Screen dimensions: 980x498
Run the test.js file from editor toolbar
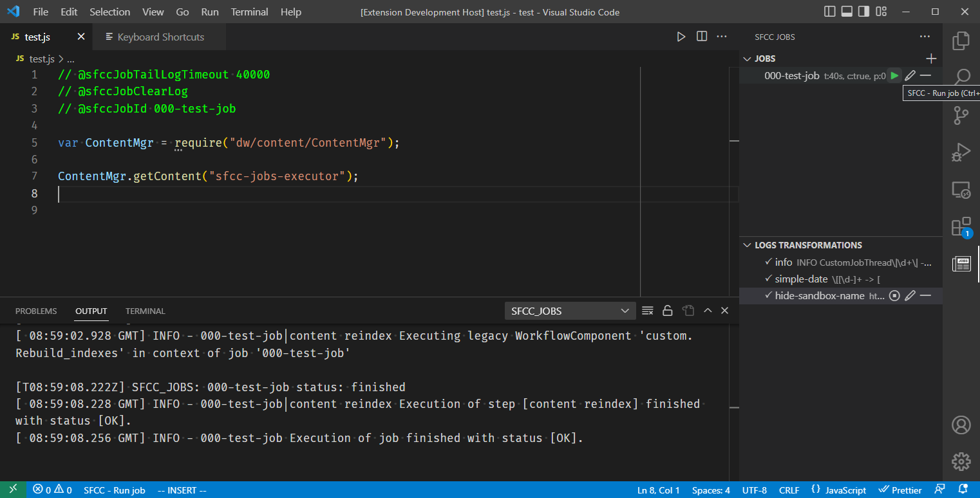tap(681, 37)
